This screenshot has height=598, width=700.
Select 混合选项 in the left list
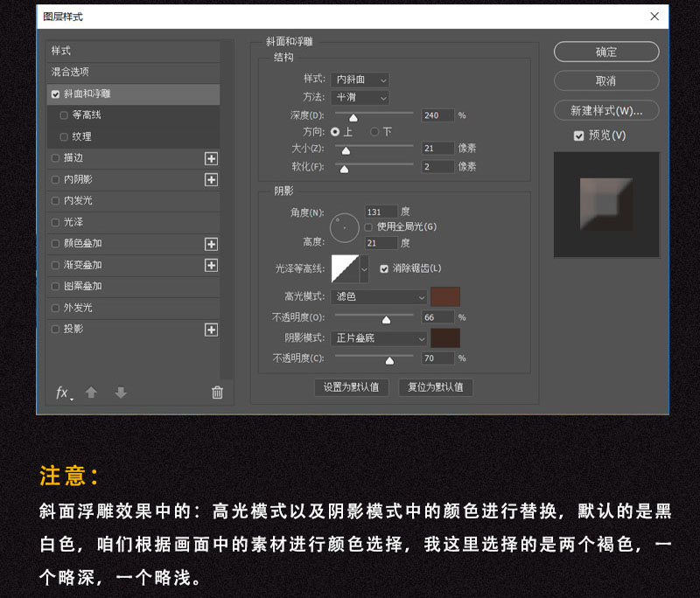[133, 72]
